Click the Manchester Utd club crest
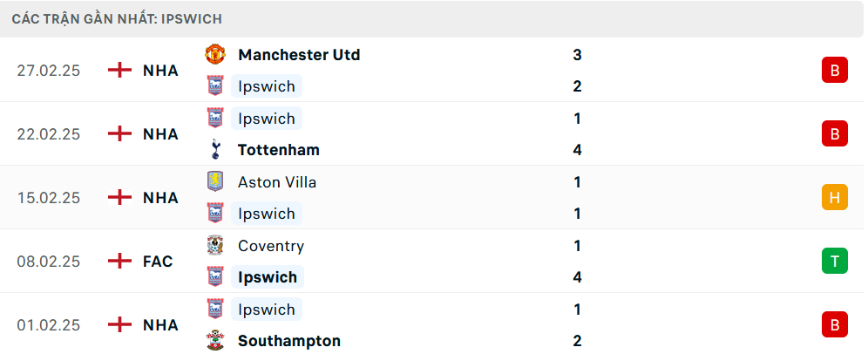The height and width of the screenshot is (354, 868). (214, 54)
